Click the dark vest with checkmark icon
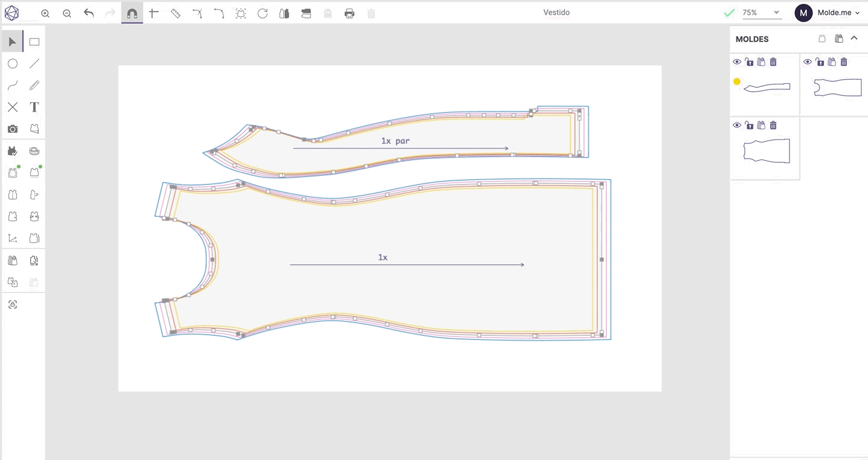The width and height of the screenshot is (868, 460). pyautogui.click(x=13, y=151)
